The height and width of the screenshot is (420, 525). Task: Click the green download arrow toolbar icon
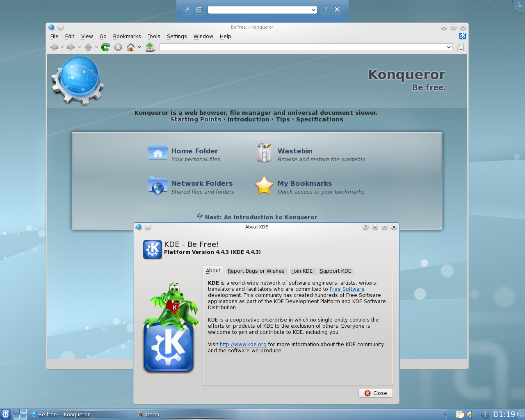tap(150, 47)
